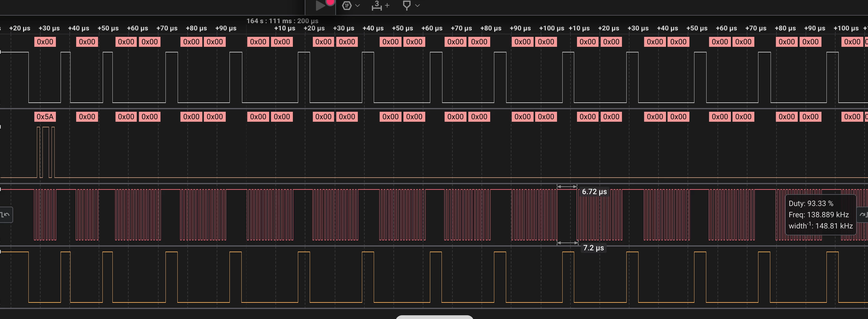Expand the 1F analyzer dropdown arrow
The width and height of the screenshot is (868, 319).
tap(358, 5)
